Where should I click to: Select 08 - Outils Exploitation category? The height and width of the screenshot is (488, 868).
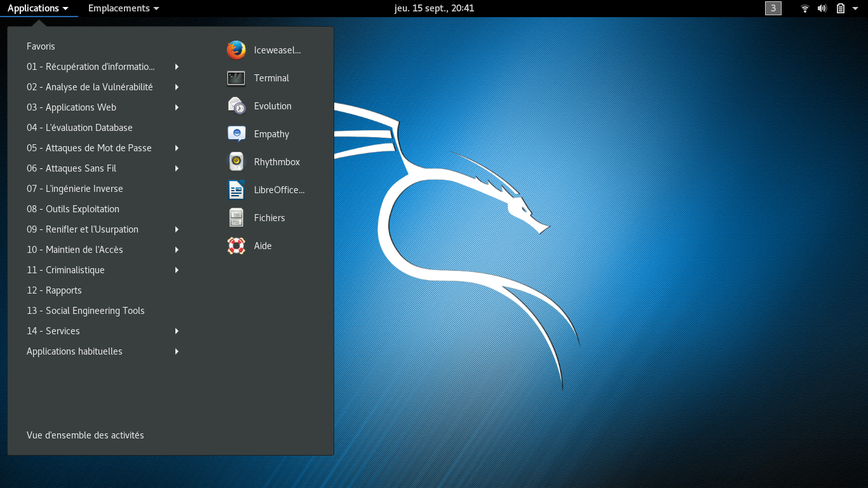coord(73,209)
